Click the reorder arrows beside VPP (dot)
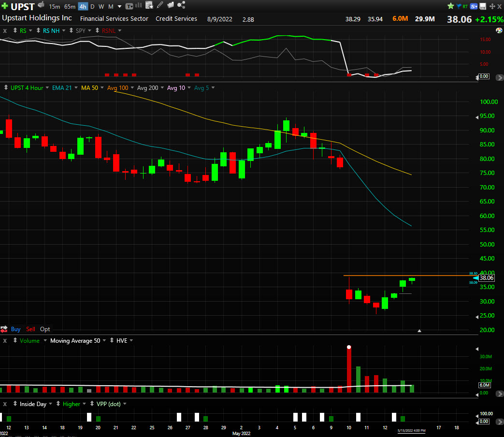The height and width of the screenshot is (437, 504). coord(92,404)
